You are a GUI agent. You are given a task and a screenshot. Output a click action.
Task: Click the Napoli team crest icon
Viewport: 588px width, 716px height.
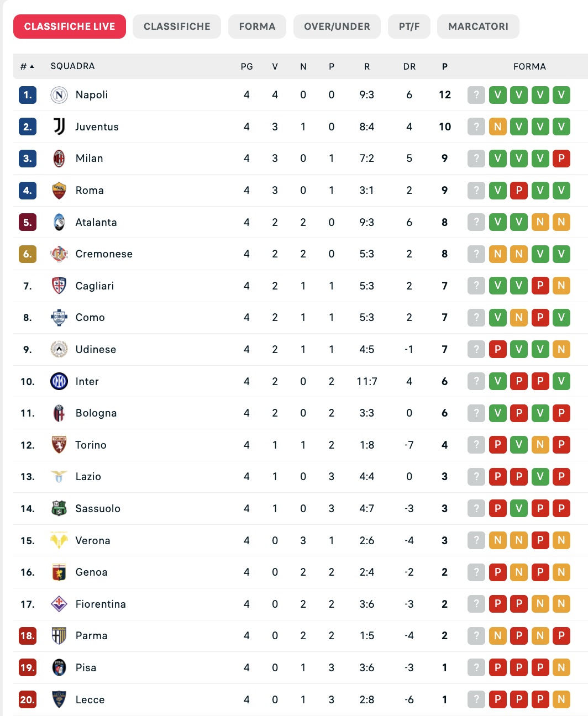pos(59,95)
